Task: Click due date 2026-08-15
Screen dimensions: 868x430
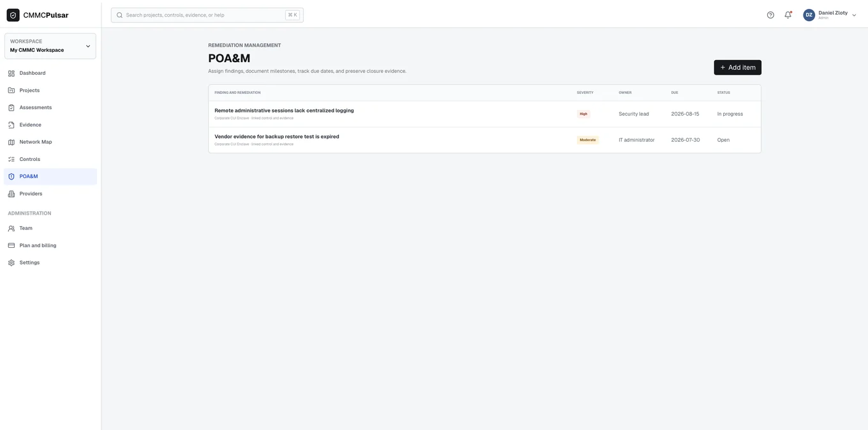Action: (685, 114)
